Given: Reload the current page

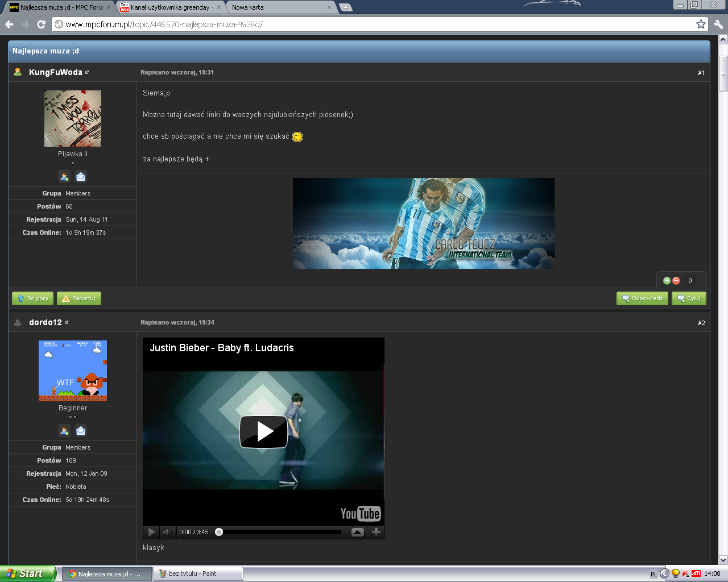Looking at the screenshot, I should tap(41, 24).
